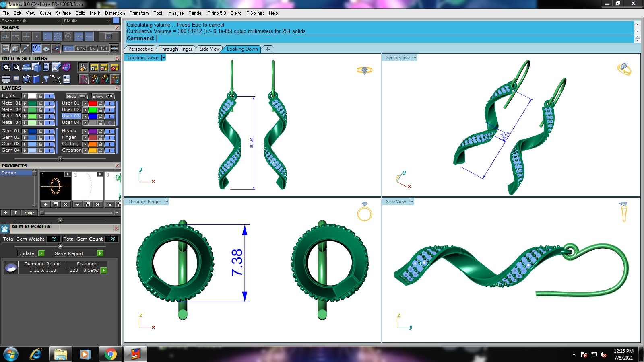Open the scroll document icon
This screenshot has width=644, height=362.
(46, 67)
